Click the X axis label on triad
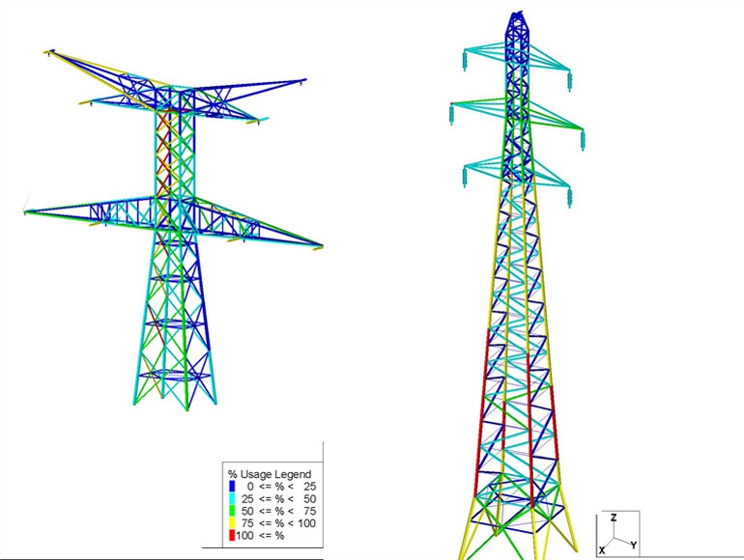The width and height of the screenshot is (744, 560). (x=602, y=550)
